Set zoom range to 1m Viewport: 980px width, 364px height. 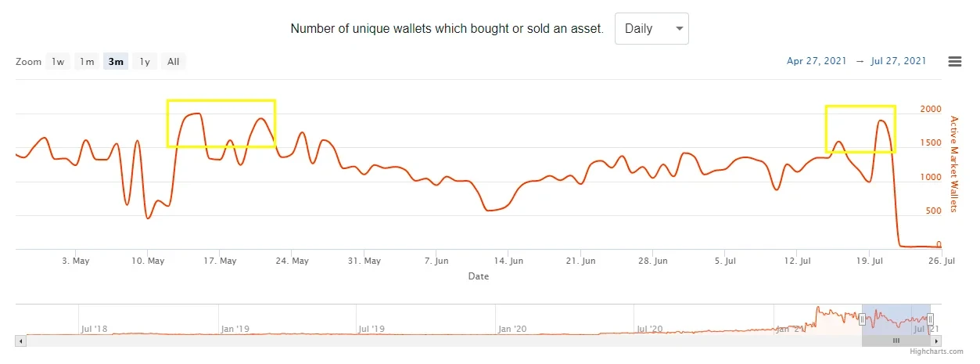pos(87,62)
